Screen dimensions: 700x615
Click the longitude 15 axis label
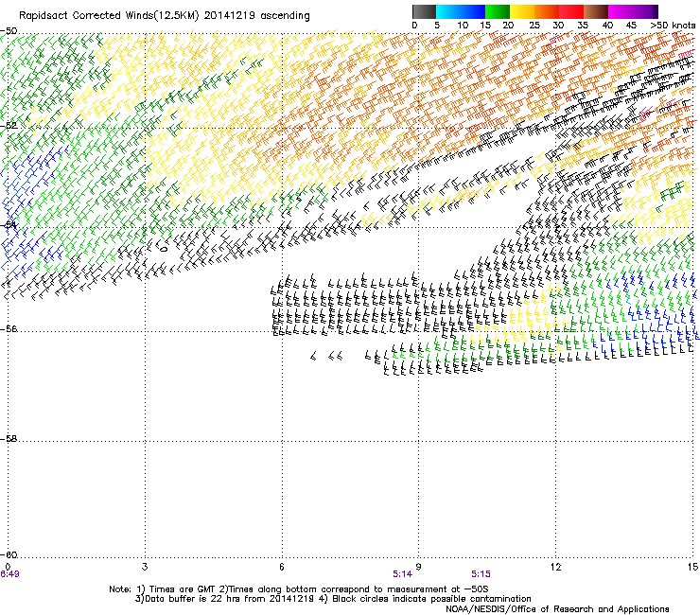point(692,567)
